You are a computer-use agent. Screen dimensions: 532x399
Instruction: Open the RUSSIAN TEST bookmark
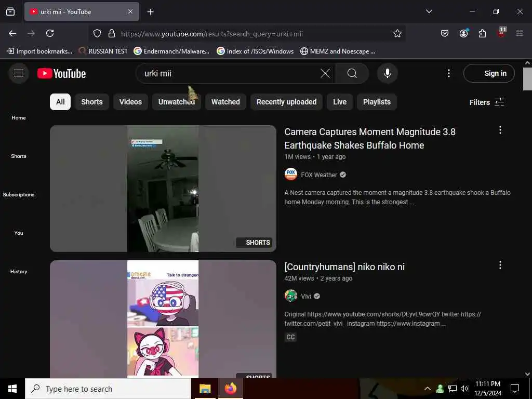103,51
